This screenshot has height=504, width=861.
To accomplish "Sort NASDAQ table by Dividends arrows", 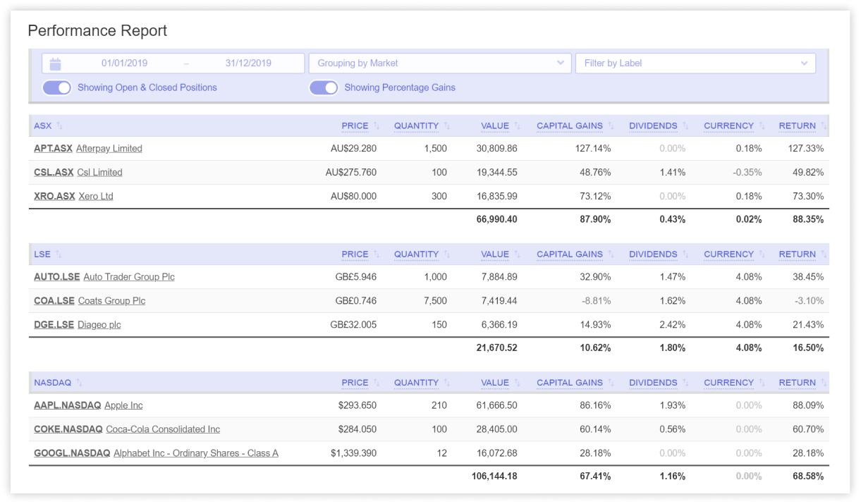I will point(685,383).
